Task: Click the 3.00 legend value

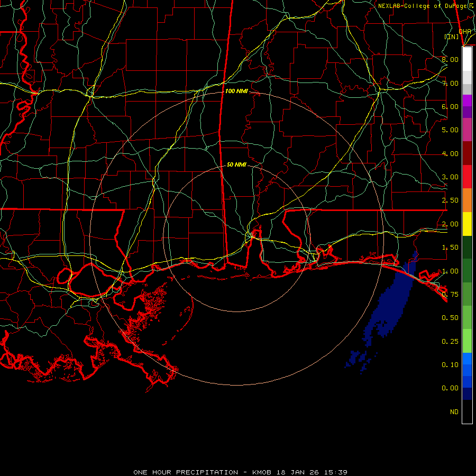Action: click(x=450, y=177)
